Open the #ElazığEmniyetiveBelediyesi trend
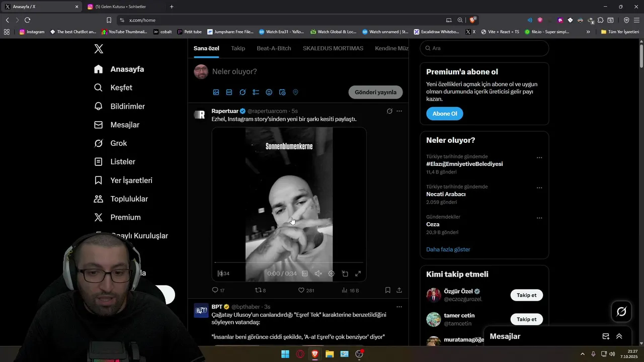The image size is (644, 362). coord(464,164)
